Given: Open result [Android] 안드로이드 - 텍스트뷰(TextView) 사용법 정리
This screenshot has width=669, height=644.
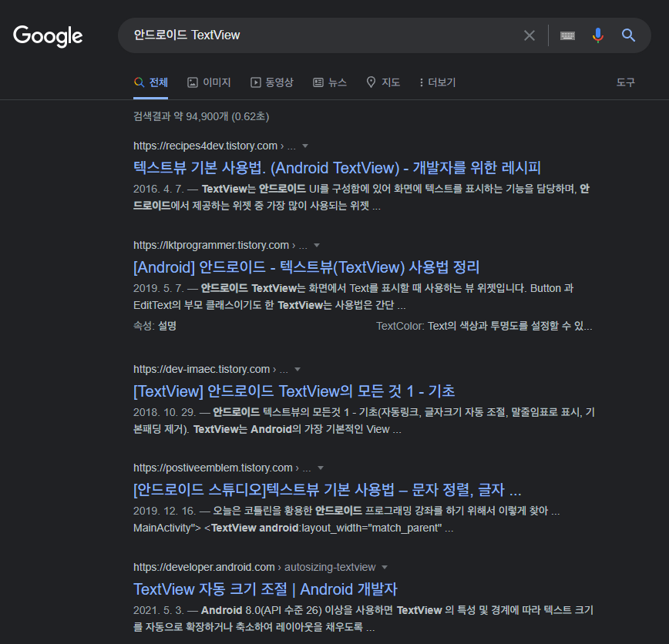Looking at the screenshot, I should point(306,267).
